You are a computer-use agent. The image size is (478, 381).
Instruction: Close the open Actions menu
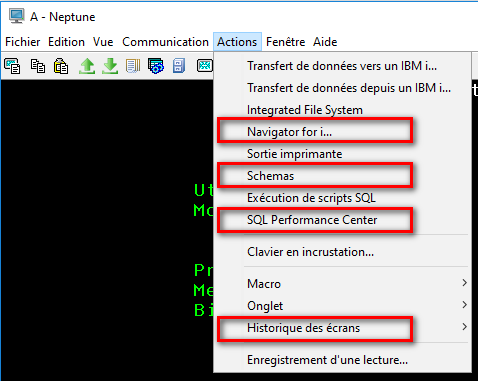tap(237, 42)
